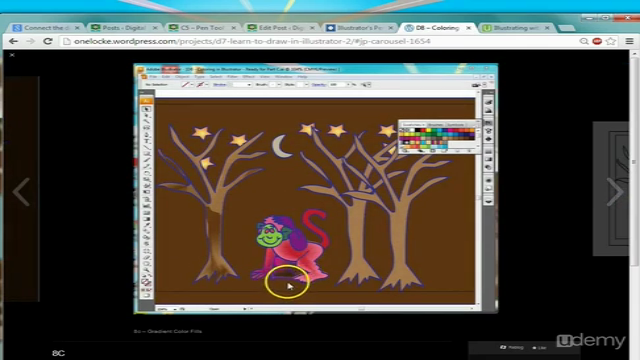The height and width of the screenshot is (360, 640).
Task: Click the magnifier zoom icon in address bar
Action: (584, 41)
